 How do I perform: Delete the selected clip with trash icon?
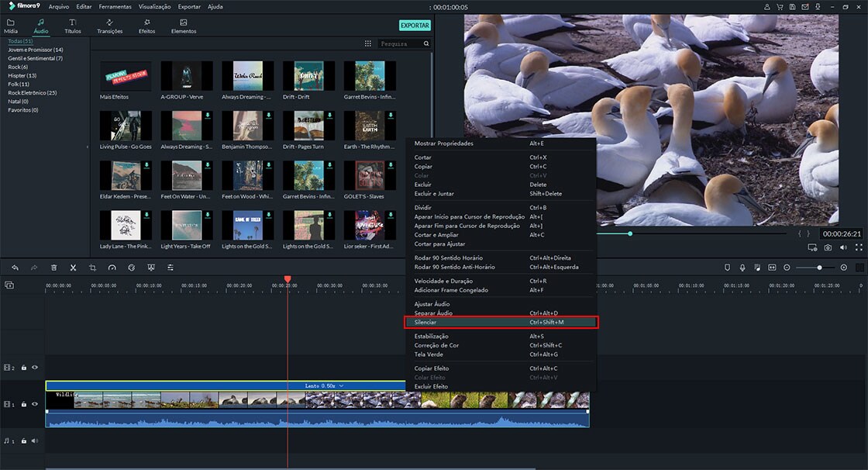coord(53,268)
